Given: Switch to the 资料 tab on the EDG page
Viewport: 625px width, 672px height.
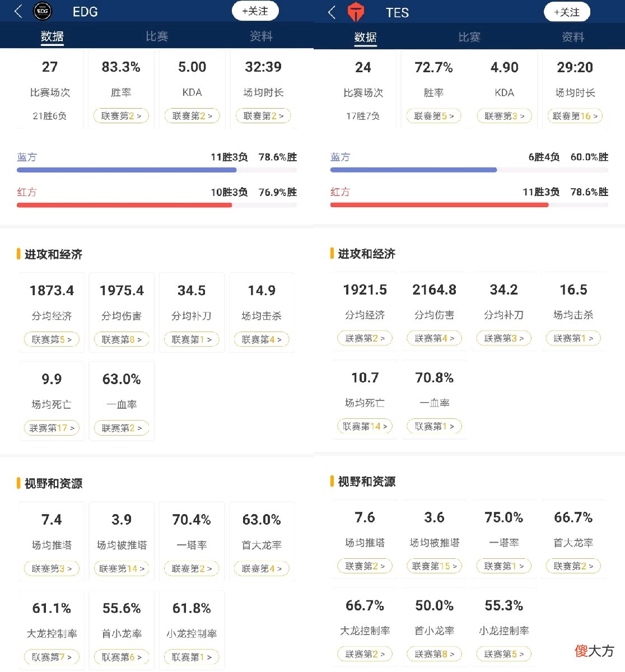Looking at the screenshot, I should pyautogui.click(x=261, y=36).
